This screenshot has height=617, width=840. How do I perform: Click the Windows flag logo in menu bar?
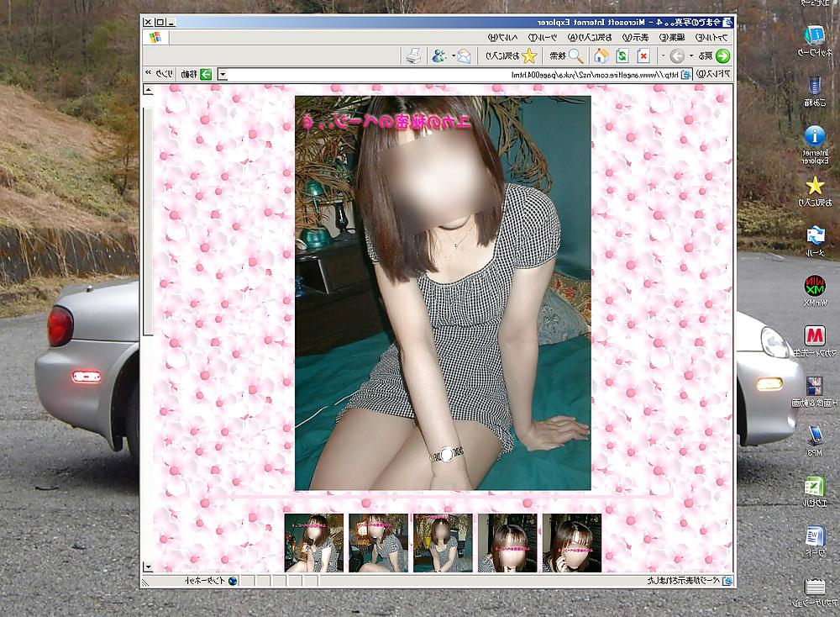point(155,38)
